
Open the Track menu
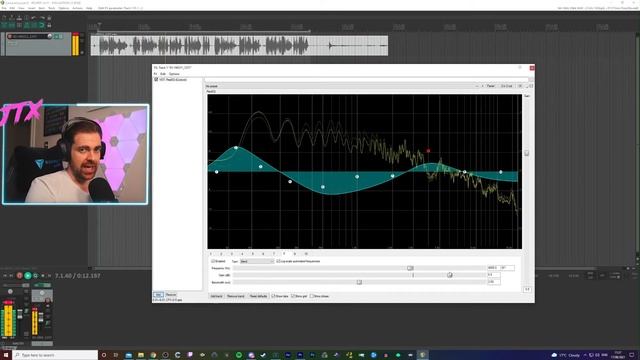coord(51,8)
